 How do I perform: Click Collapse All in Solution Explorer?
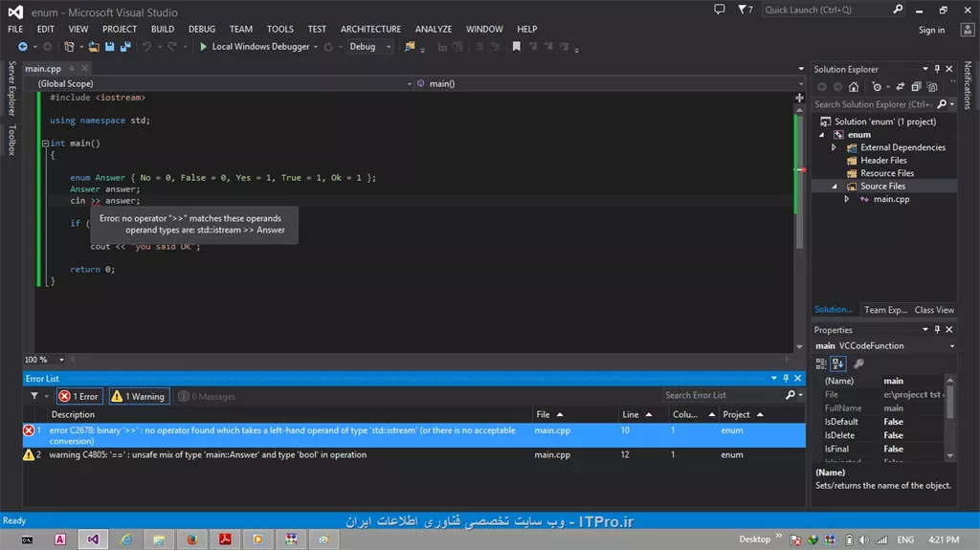[x=916, y=87]
